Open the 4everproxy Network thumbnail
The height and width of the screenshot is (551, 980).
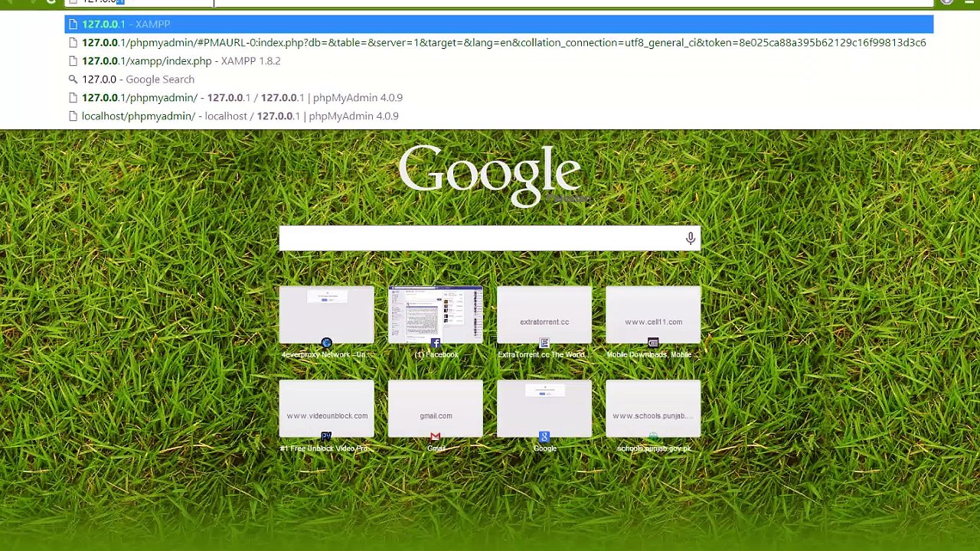coord(327,315)
